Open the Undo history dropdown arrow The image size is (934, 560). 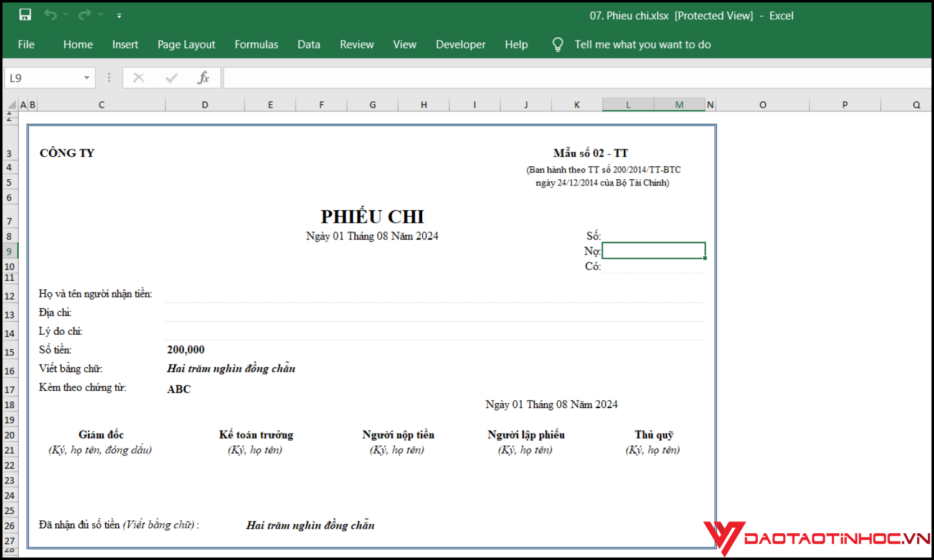66,15
